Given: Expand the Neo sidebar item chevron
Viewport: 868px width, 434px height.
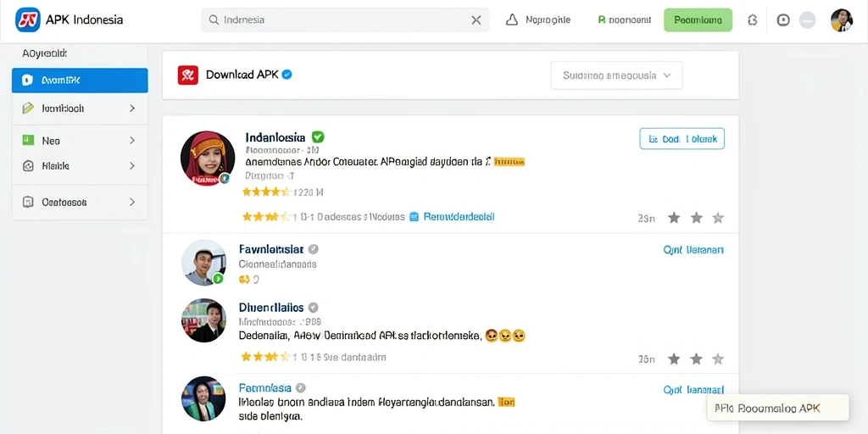Looking at the screenshot, I should [x=132, y=141].
